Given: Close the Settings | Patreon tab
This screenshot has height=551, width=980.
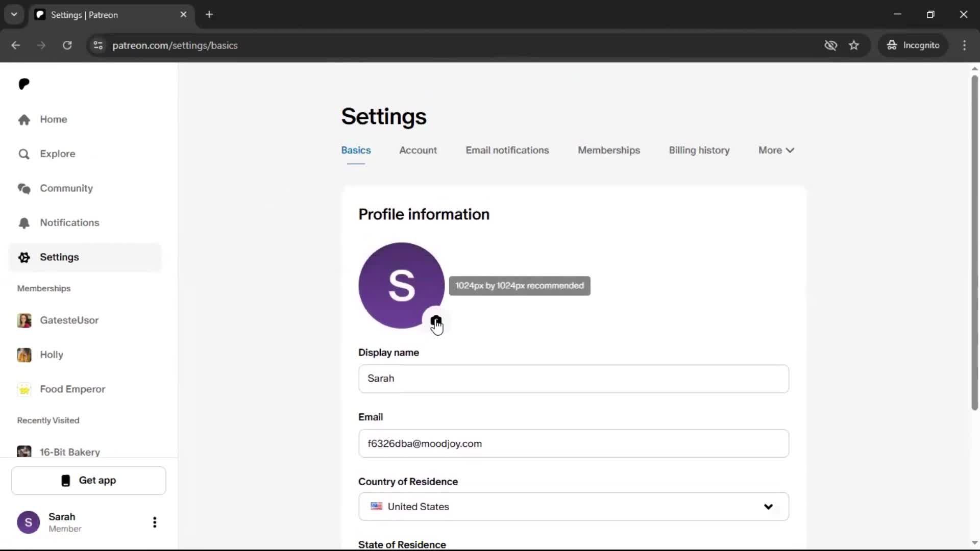Looking at the screenshot, I should point(184,15).
